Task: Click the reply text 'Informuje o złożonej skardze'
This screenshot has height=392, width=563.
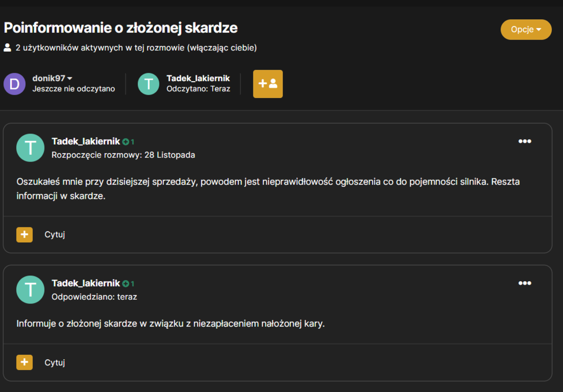Action: click(171, 323)
